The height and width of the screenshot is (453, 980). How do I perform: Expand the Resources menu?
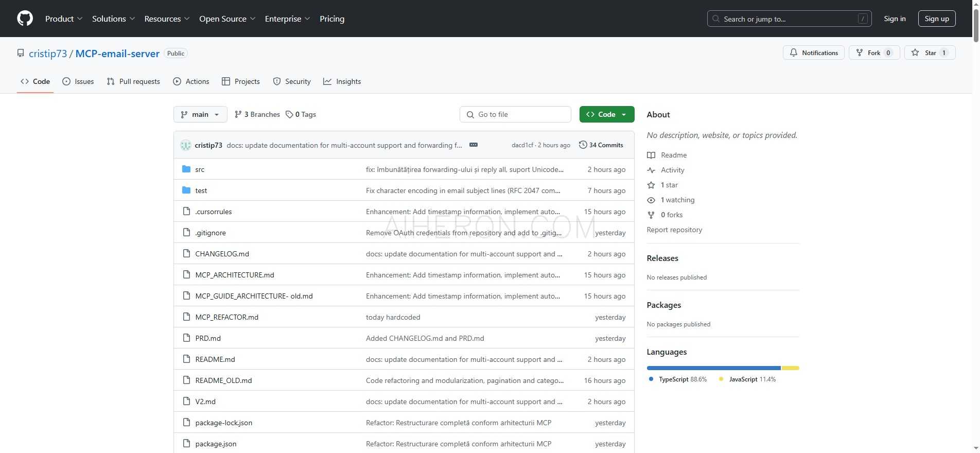pyautogui.click(x=167, y=19)
